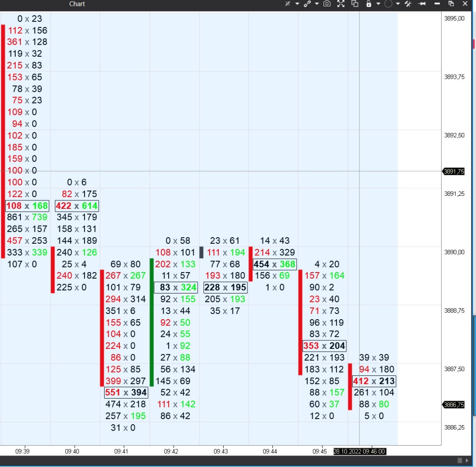Click the detach window overlapping squares icon

pos(355,4)
